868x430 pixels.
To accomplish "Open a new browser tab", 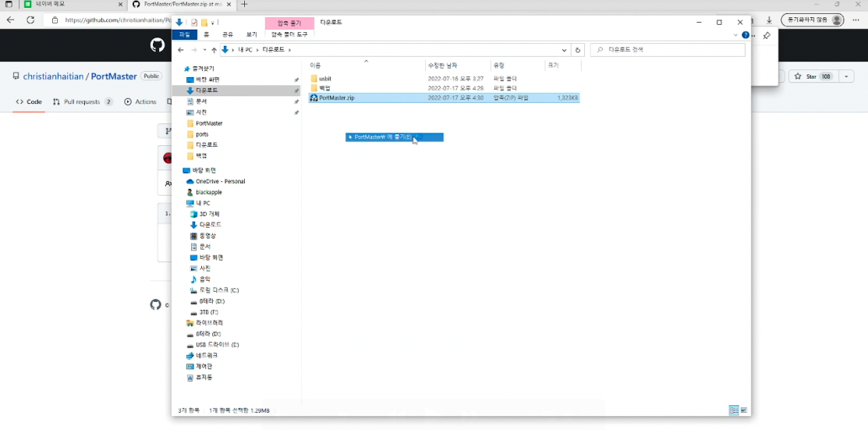I will pos(244,5).
